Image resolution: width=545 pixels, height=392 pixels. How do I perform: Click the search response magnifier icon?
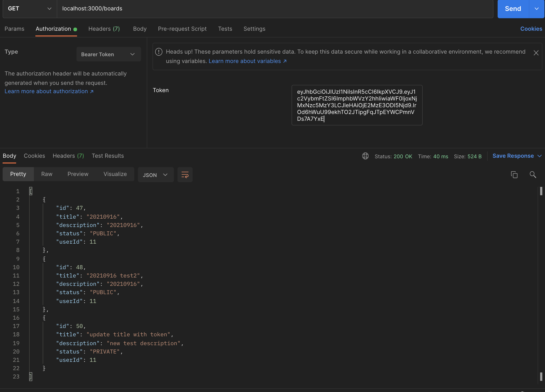click(x=533, y=175)
